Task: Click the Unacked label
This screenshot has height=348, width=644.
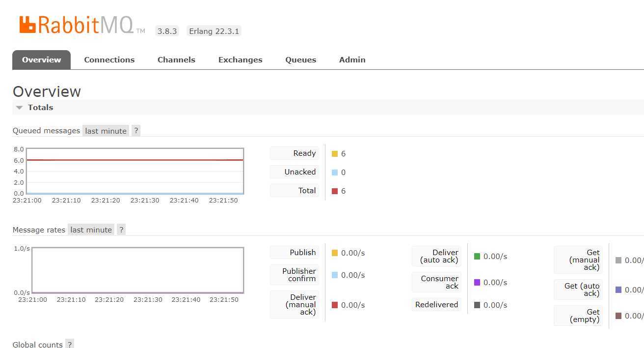Action: click(x=295, y=172)
